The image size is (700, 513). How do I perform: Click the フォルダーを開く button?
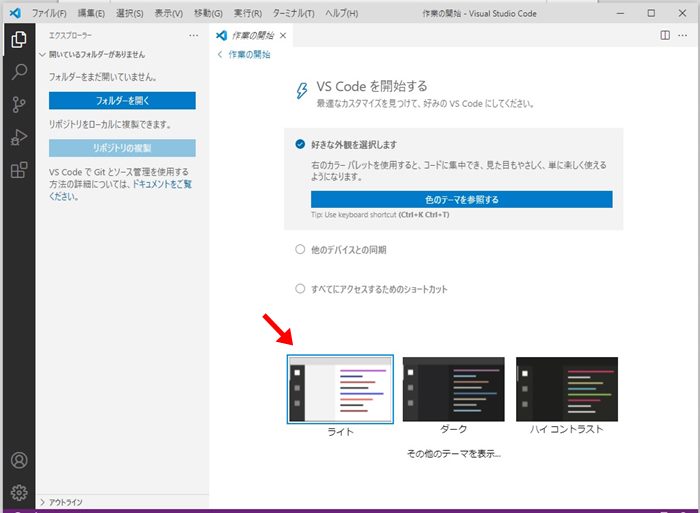pos(122,100)
